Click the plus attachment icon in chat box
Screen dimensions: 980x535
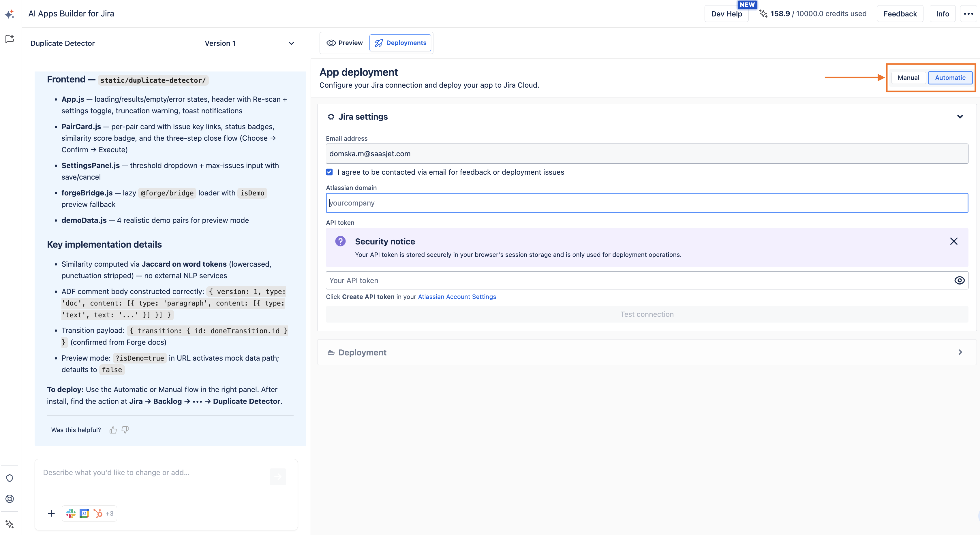51,513
